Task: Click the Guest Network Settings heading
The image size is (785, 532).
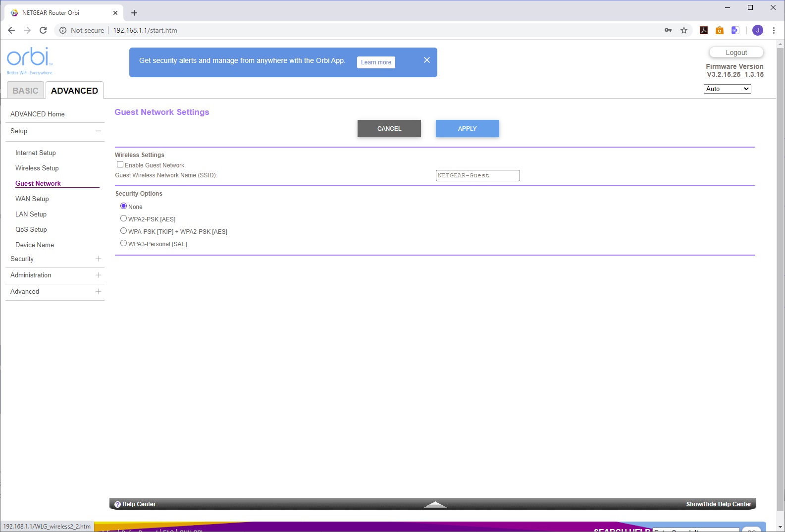Action: (x=162, y=112)
